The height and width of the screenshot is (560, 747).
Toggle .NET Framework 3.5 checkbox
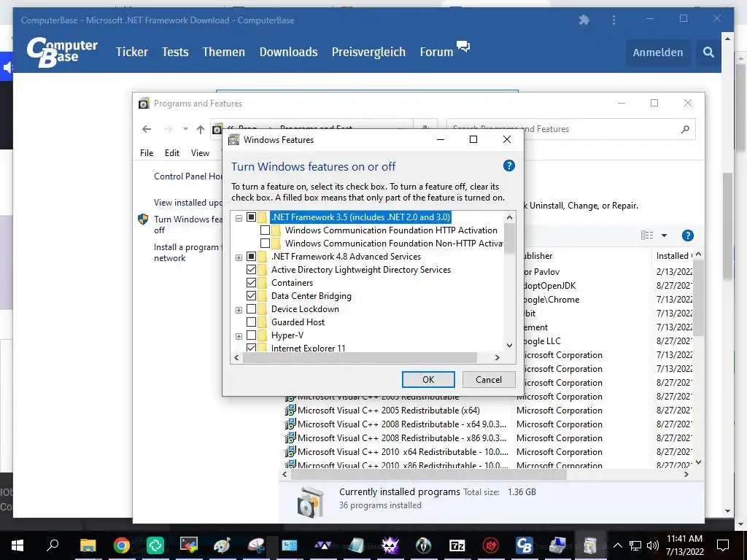click(x=251, y=217)
